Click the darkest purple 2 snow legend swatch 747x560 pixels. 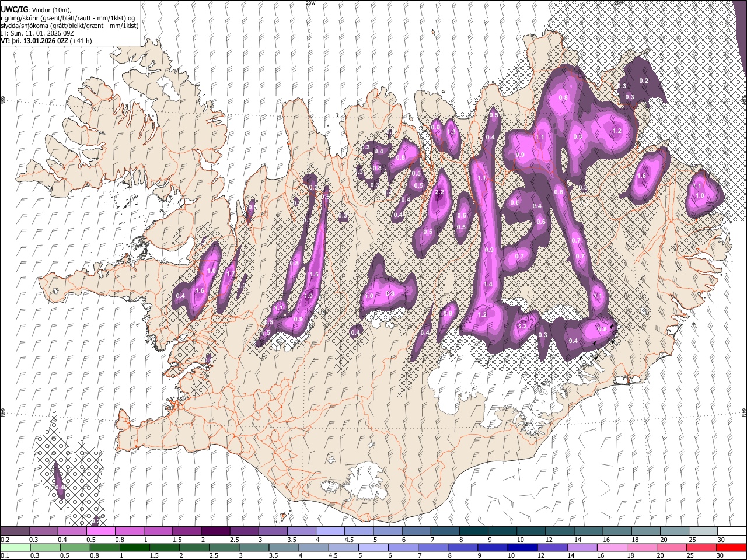click(x=215, y=531)
